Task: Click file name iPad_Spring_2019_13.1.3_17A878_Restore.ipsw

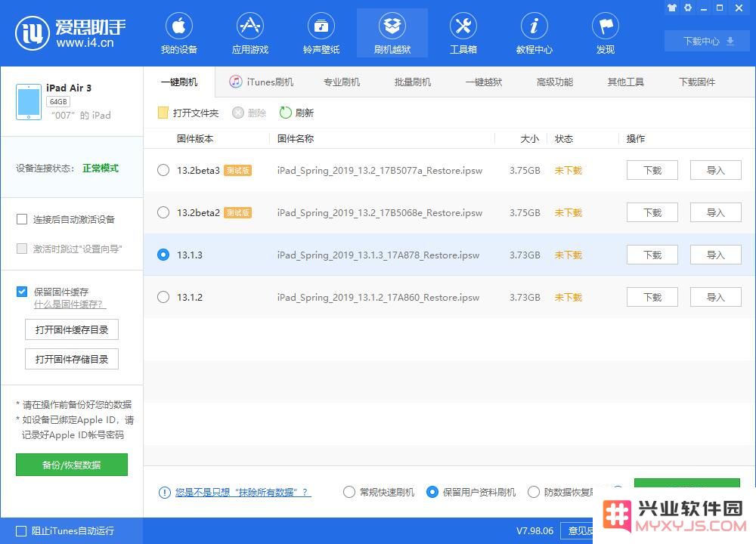Action: click(378, 255)
